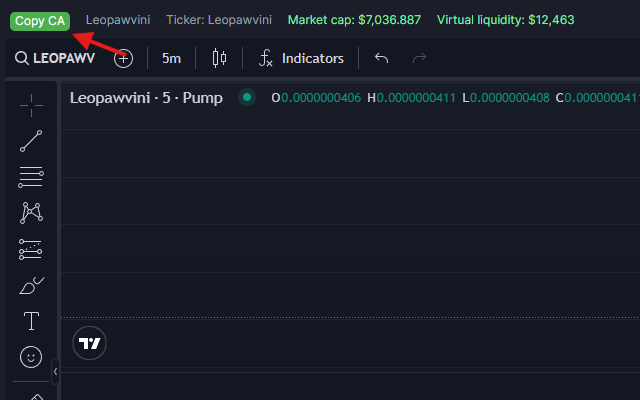Open the 5m interval dropdown
This screenshot has height=400, width=640.
pyautogui.click(x=171, y=58)
